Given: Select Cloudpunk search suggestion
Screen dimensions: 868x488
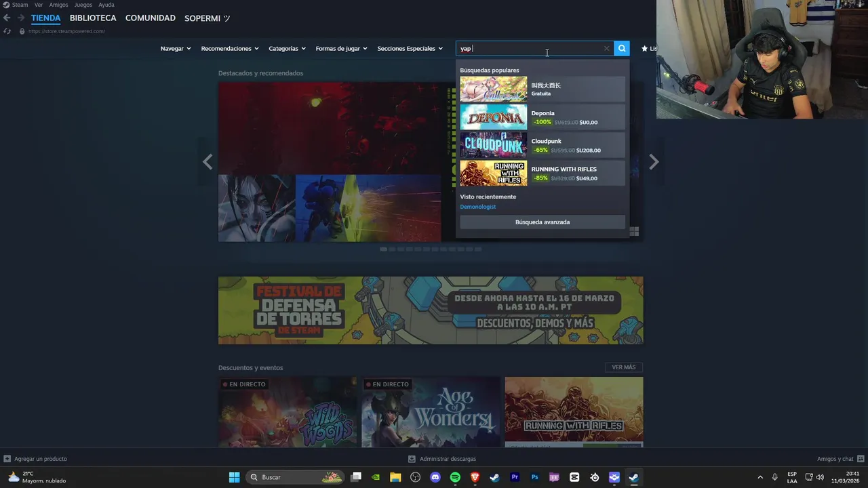Looking at the screenshot, I should point(542,145).
